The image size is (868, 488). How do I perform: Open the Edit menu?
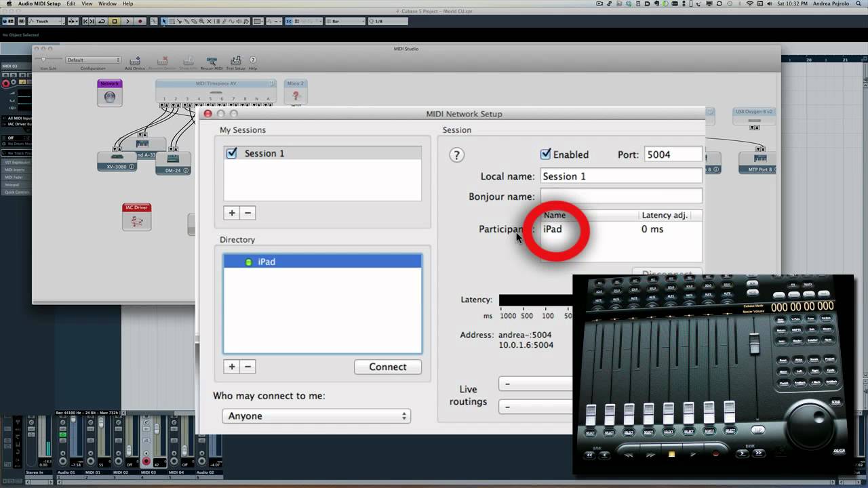71,4
